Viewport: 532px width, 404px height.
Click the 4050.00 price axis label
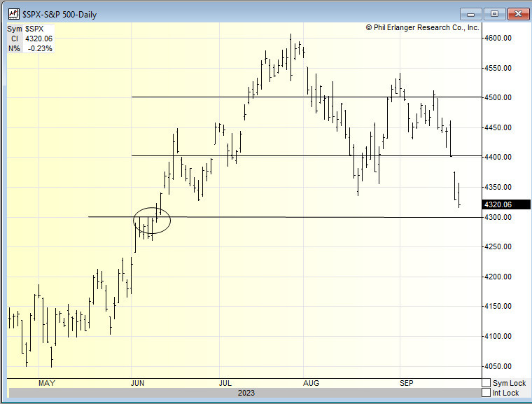tap(498, 366)
